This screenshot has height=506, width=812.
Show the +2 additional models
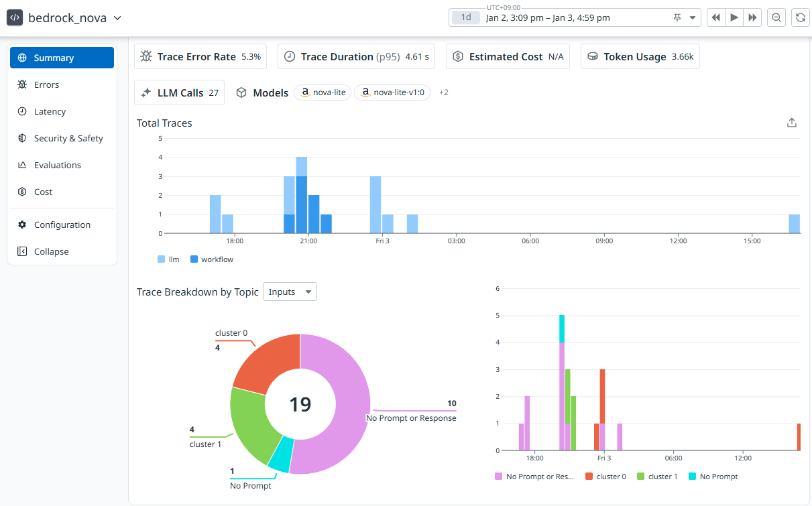coord(444,92)
